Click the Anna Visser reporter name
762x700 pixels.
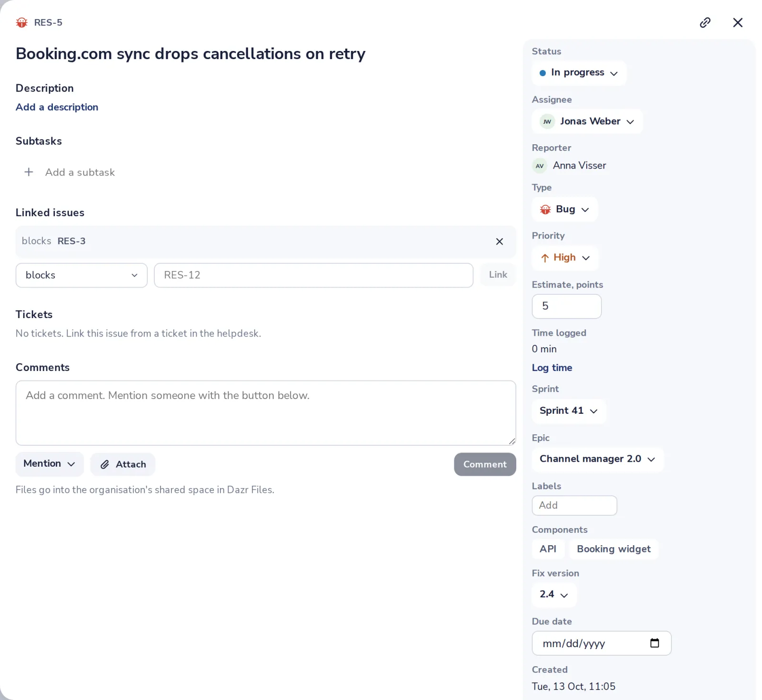[x=579, y=165]
